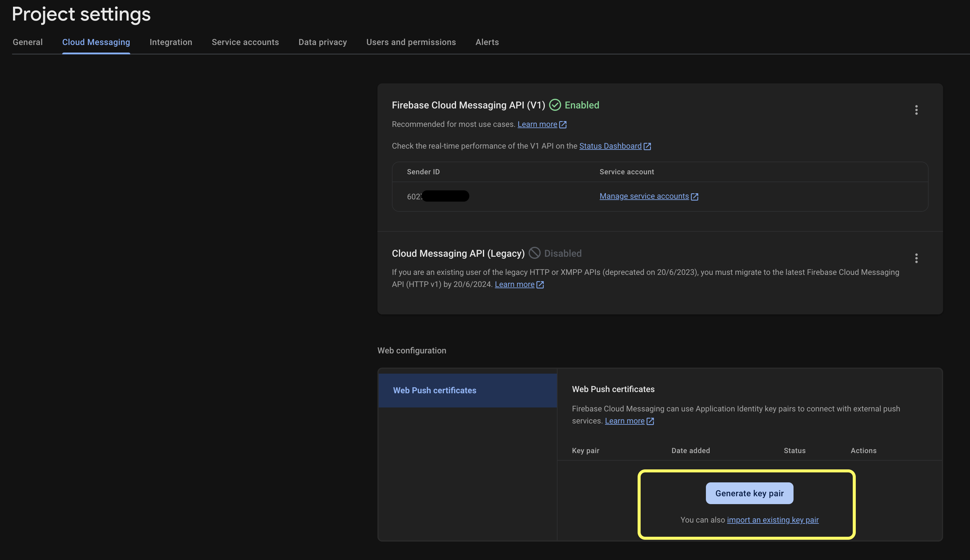Screen dimensions: 970x560
Task: Open Manage service accounts link
Action: point(644,196)
